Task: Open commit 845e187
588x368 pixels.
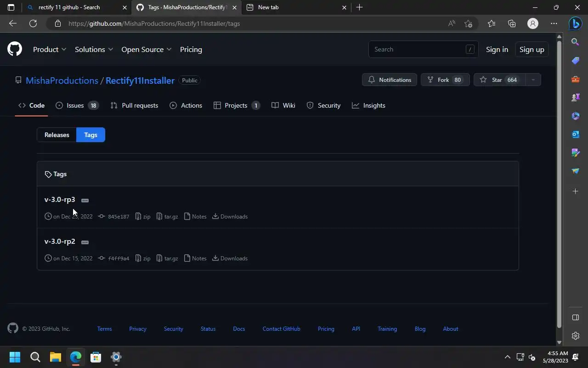Action: click(113, 216)
